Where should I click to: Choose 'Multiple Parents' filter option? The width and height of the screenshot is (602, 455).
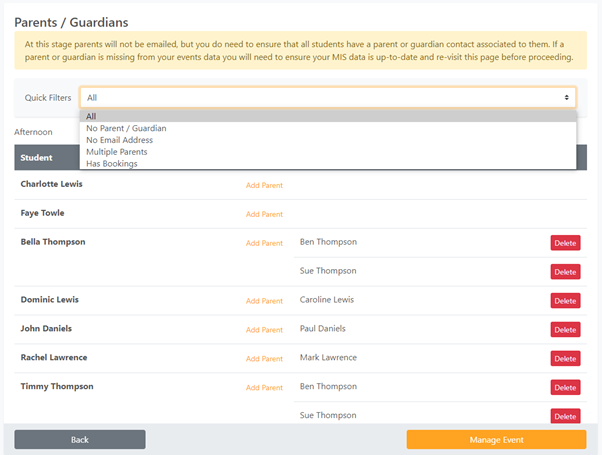click(x=328, y=152)
